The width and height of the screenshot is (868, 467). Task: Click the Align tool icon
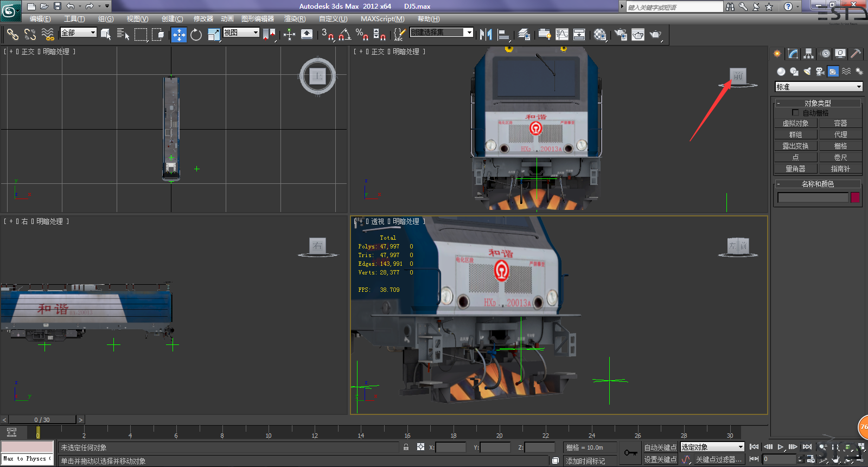(503, 35)
